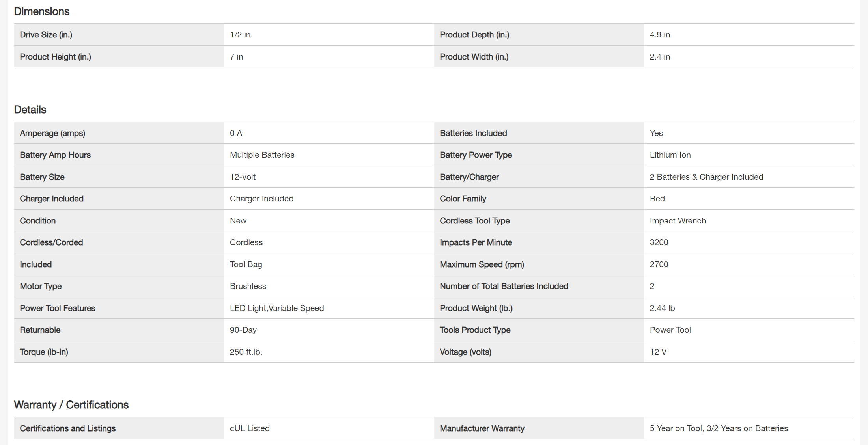The image size is (868, 445).
Task: Click the Dimensions section heading
Action: (x=42, y=11)
